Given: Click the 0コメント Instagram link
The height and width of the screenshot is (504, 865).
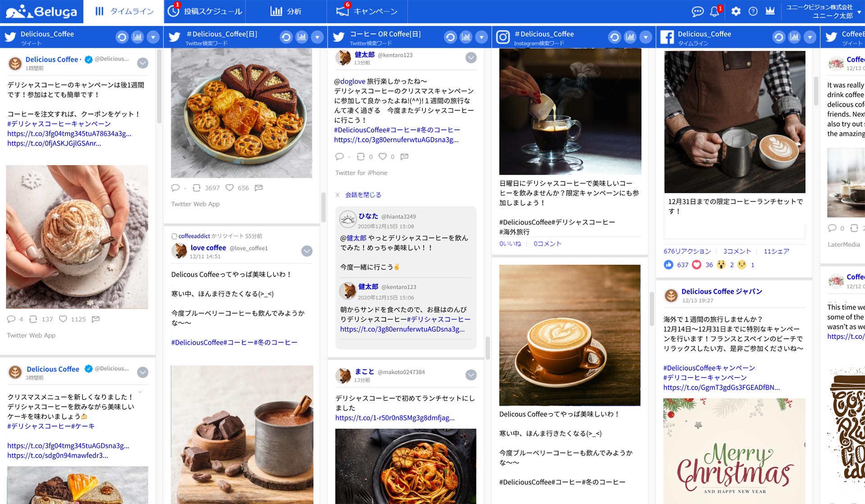Looking at the screenshot, I should pyautogui.click(x=547, y=244).
